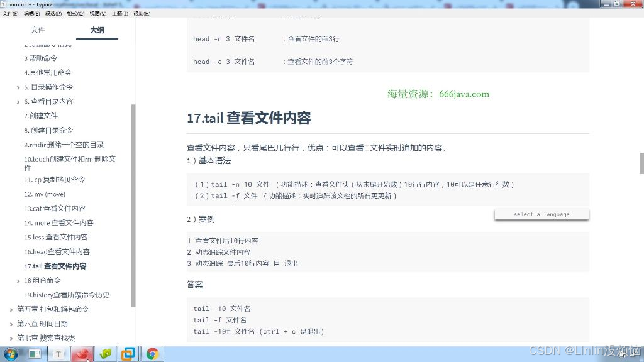This screenshot has height=362, width=644.
Task: Click the tail -f 文件名 answer line
Action: tap(219, 320)
